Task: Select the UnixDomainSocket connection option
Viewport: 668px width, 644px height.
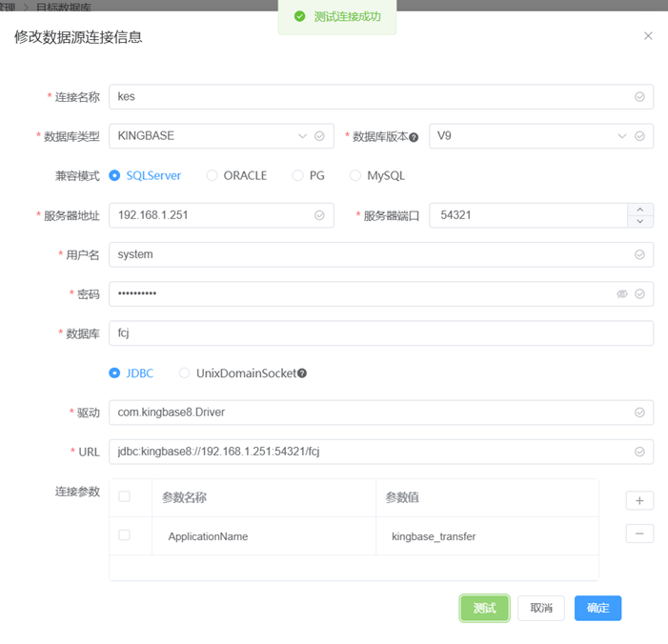Action: pos(237,373)
